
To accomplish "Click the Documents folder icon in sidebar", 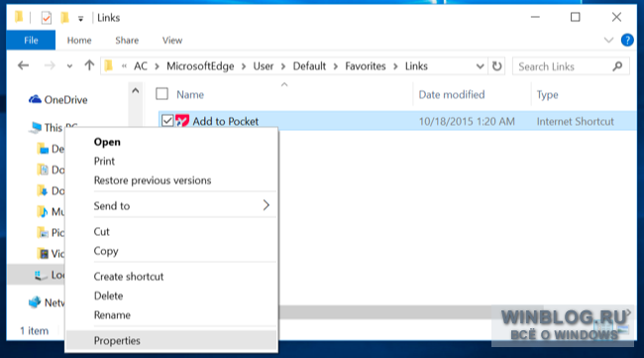I will coord(43,170).
